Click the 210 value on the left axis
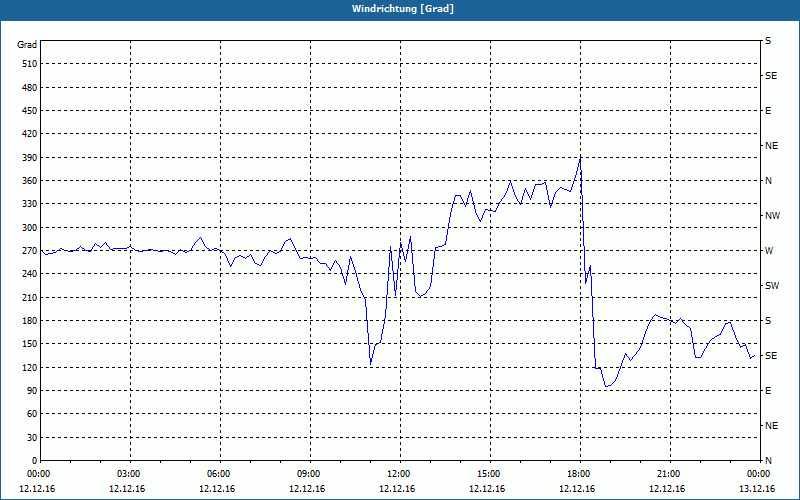 click(30, 297)
